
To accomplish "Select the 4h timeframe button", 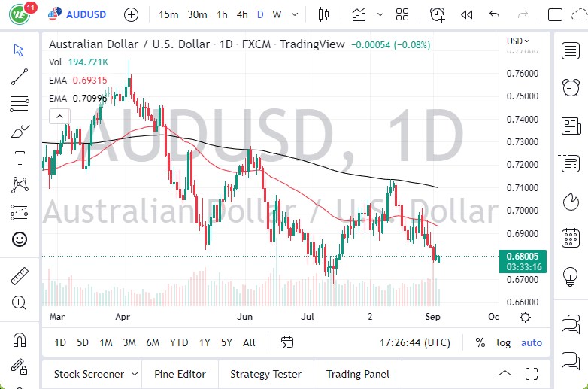I will tap(242, 14).
